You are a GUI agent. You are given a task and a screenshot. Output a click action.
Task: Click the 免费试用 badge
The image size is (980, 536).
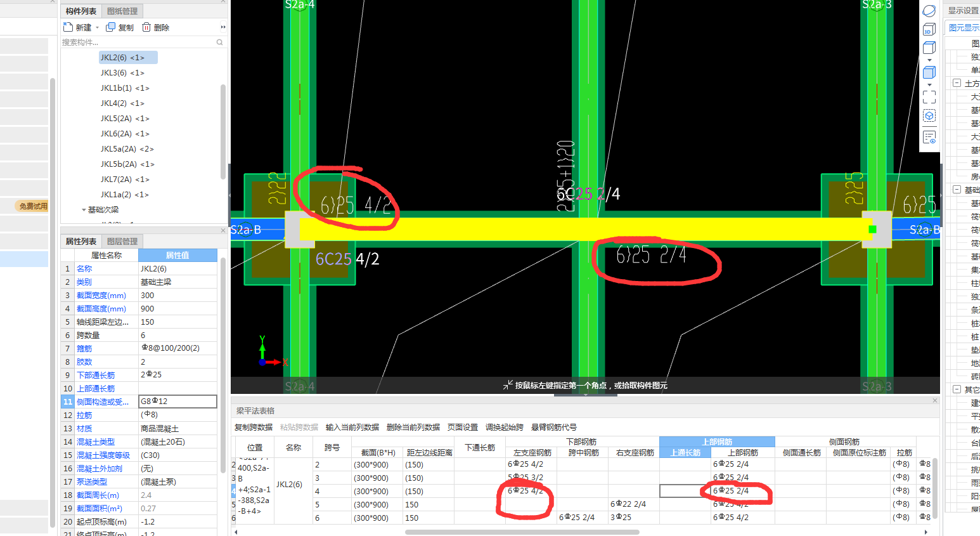(33, 206)
